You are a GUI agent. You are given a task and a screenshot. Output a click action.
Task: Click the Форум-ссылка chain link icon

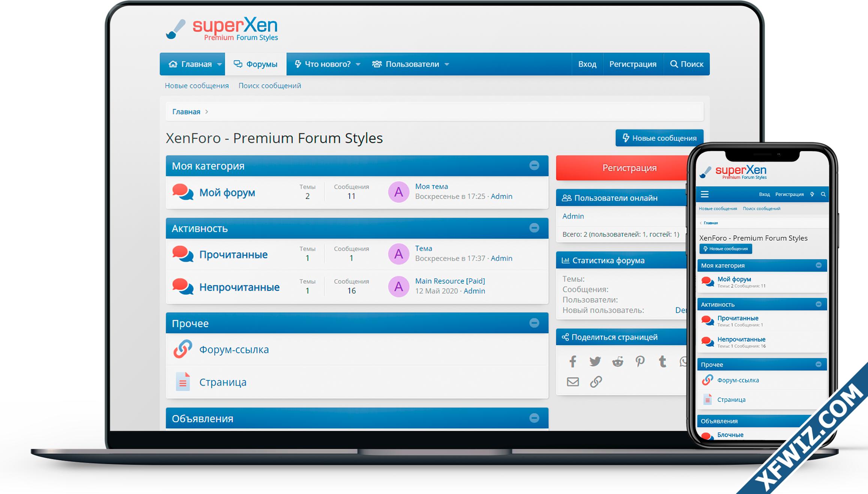click(x=183, y=349)
